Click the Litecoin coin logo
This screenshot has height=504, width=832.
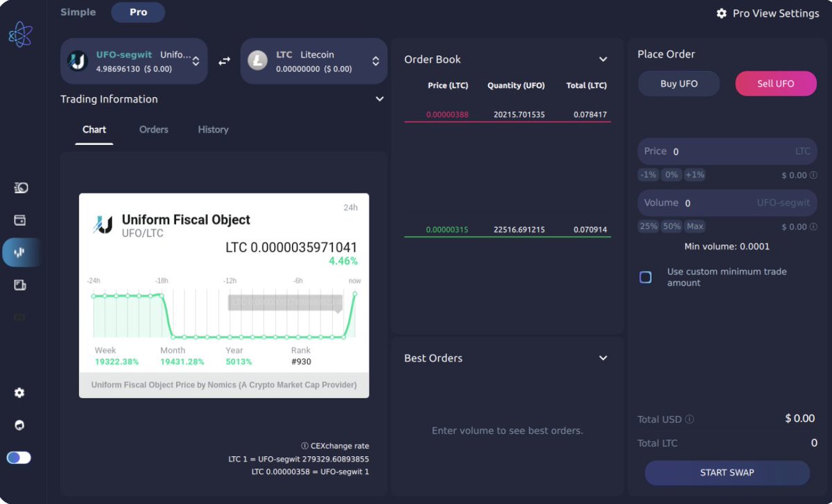click(x=257, y=61)
